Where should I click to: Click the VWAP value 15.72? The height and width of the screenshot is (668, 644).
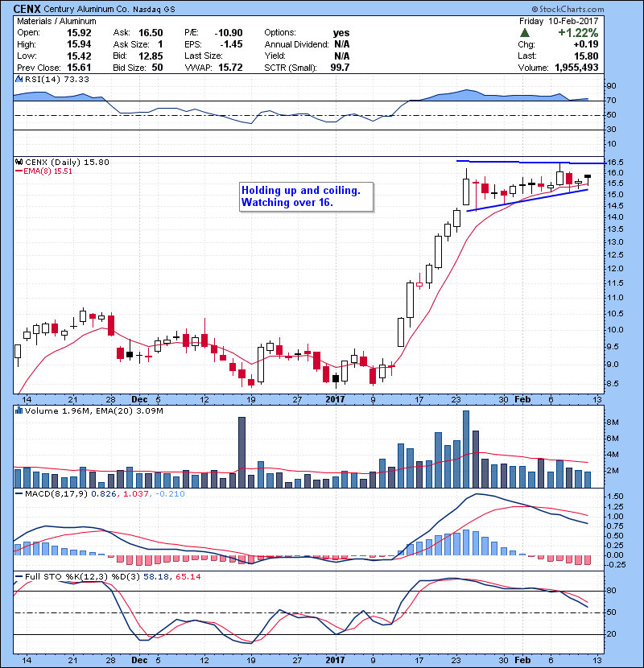pyautogui.click(x=230, y=68)
